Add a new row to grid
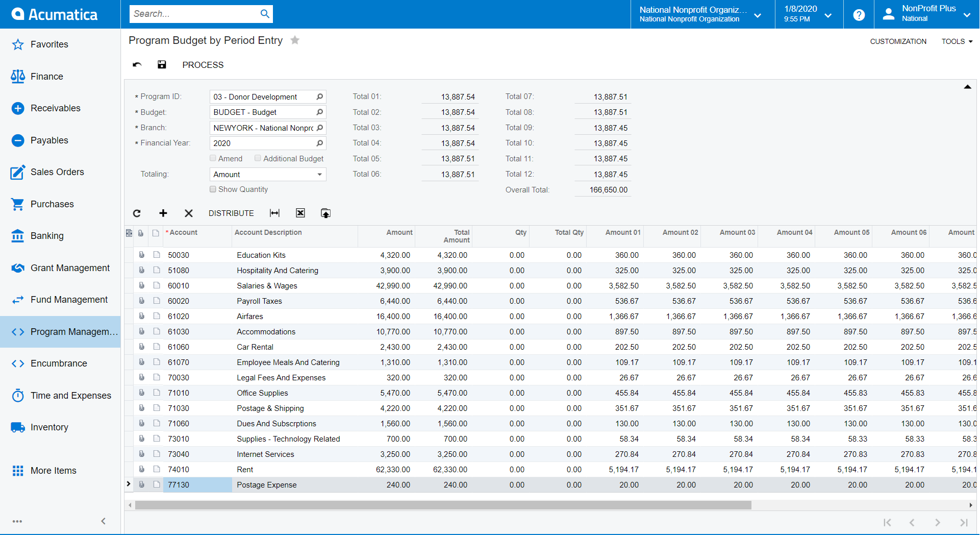980x535 pixels. 163,213
